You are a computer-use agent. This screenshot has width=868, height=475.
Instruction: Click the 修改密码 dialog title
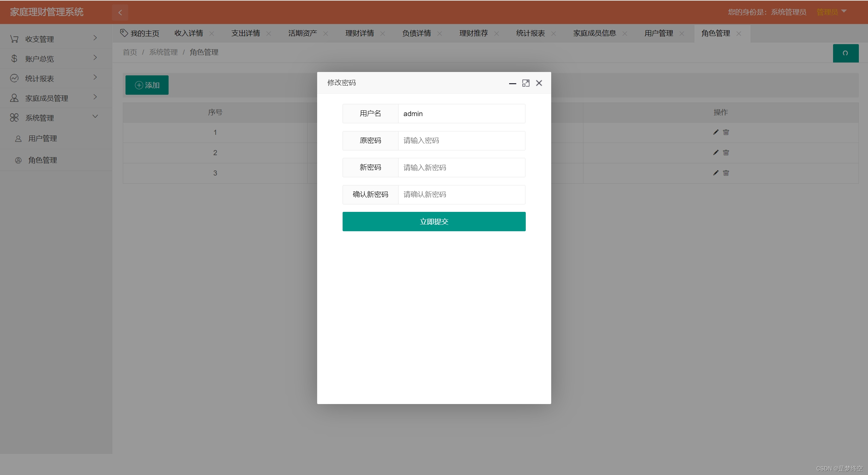[342, 83]
